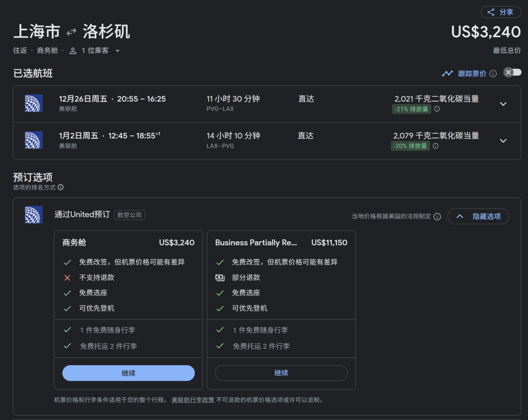This screenshot has height=420, width=528.
Task: Continue with the US$11,150 partially refundable fare
Action: (x=281, y=373)
